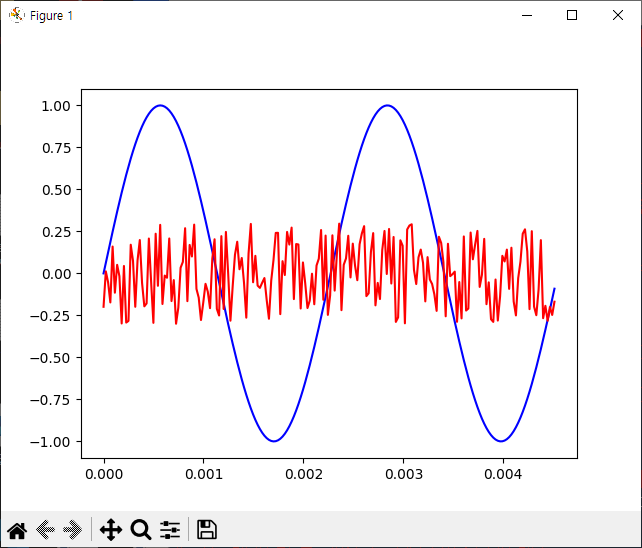Click the y-axis label −0.50

pyautogui.click(x=50, y=358)
